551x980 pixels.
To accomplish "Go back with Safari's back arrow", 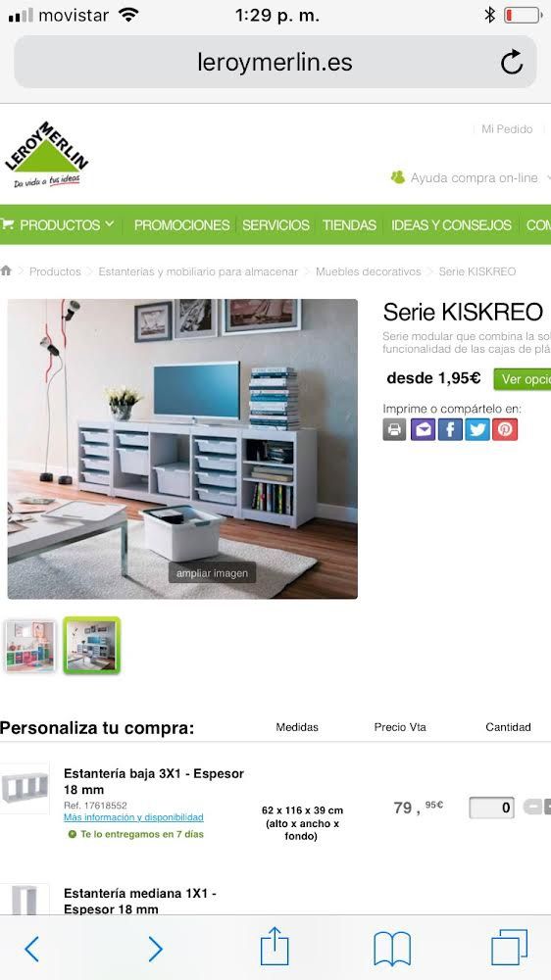I will click(x=32, y=949).
